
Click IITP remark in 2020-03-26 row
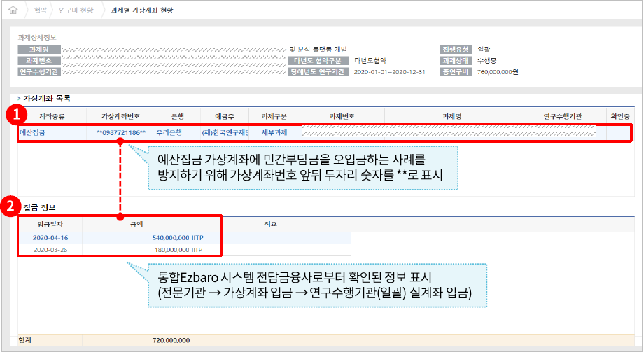(197, 250)
